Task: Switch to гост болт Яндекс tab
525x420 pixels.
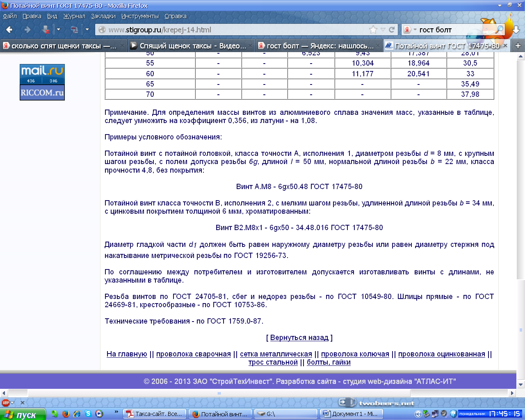Action: 319,46
